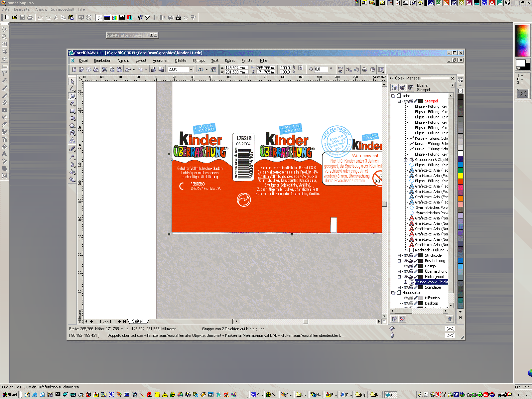The height and width of the screenshot is (399, 532).
Task: Open the Anordnen menu in CorelDRAW
Action: coord(161,61)
